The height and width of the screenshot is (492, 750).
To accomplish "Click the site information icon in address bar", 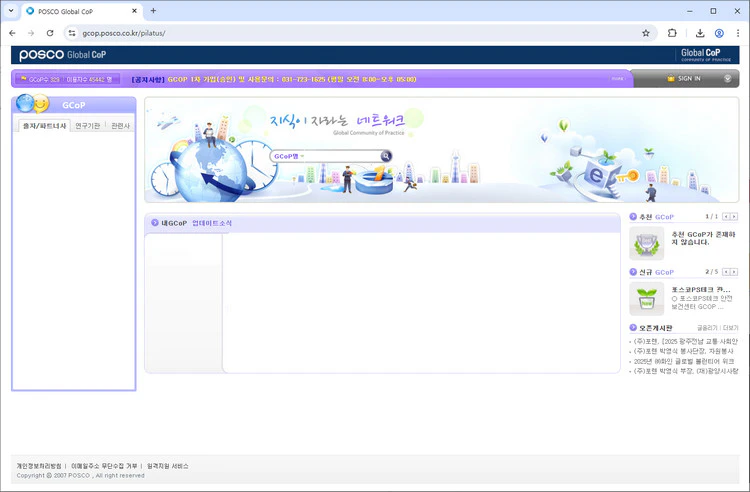I will point(72,33).
